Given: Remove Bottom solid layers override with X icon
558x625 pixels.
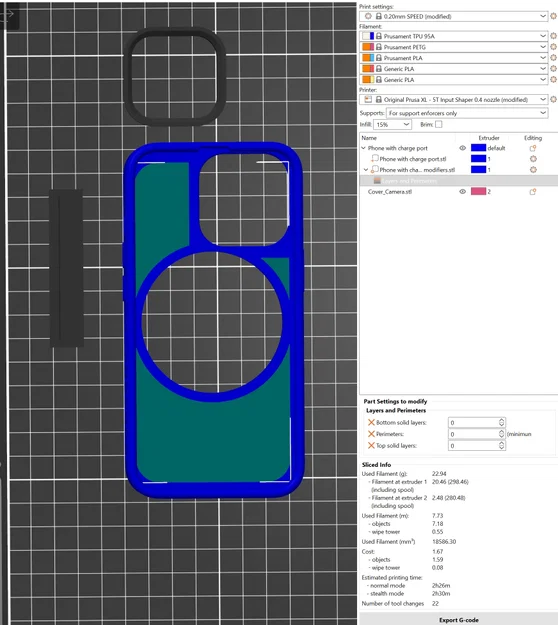Looking at the screenshot, I should coord(371,422).
